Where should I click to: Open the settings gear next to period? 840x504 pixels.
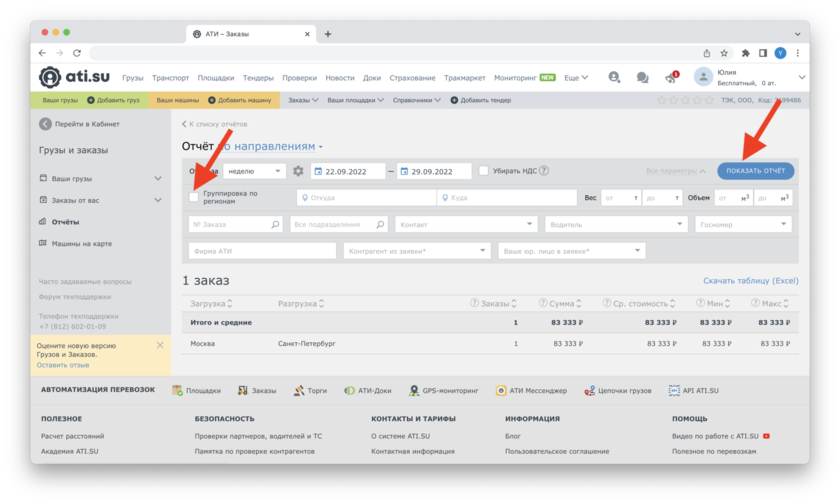tap(298, 171)
